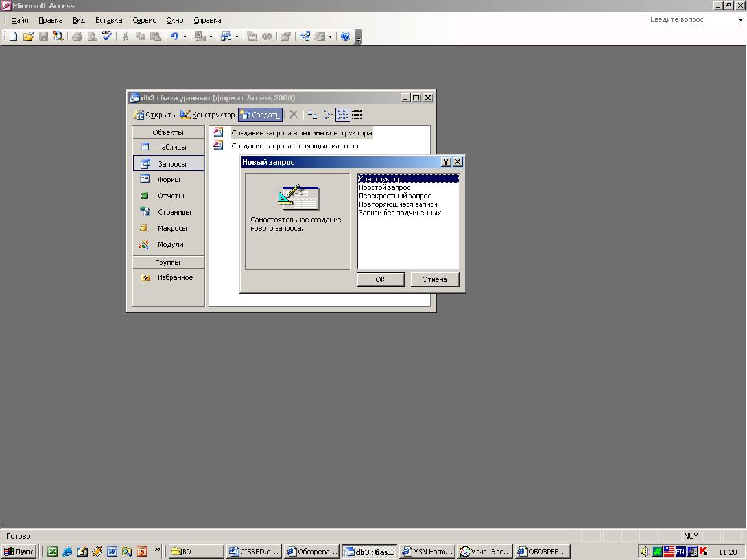The height and width of the screenshot is (560, 747).
Task: Open the Файл menu
Action: tap(19, 20)
